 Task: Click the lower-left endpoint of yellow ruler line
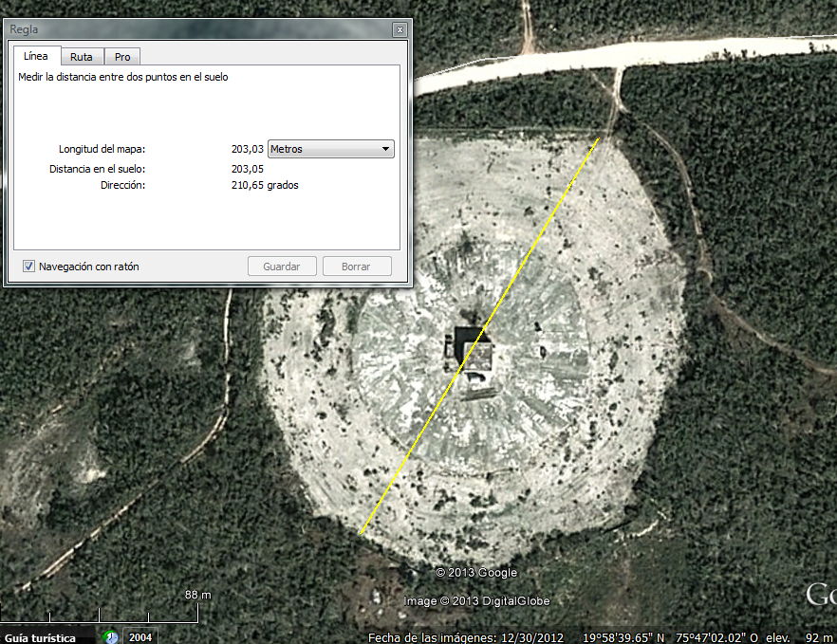[x=361, y=534]
